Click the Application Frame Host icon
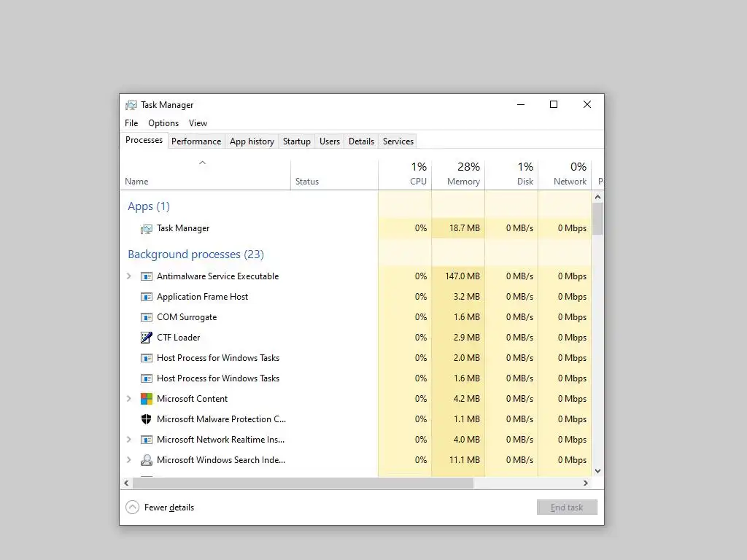Screen dimensions: 747x560 (x=146, y=297)
